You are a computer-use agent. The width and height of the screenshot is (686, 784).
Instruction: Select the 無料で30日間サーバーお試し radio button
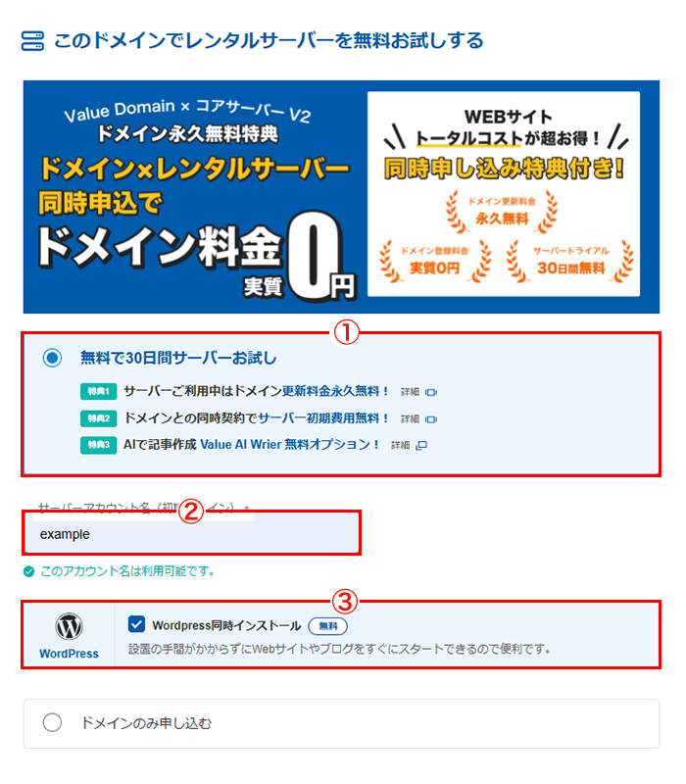[52, 358]
